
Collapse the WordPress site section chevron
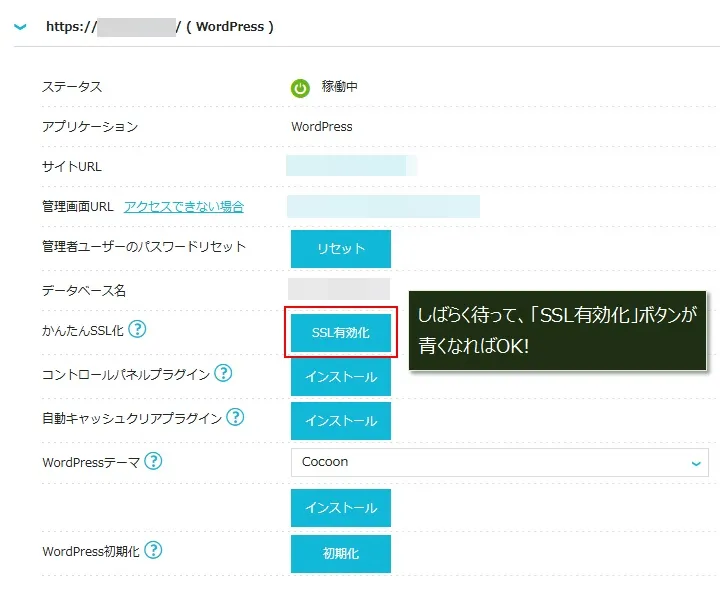click(19, 28)
